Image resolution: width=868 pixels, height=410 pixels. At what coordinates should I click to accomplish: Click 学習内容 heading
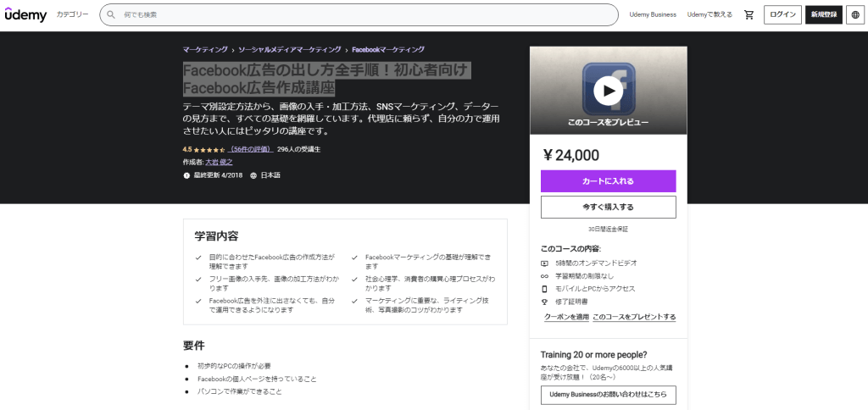pyautogui.click(x=216, y=236)
